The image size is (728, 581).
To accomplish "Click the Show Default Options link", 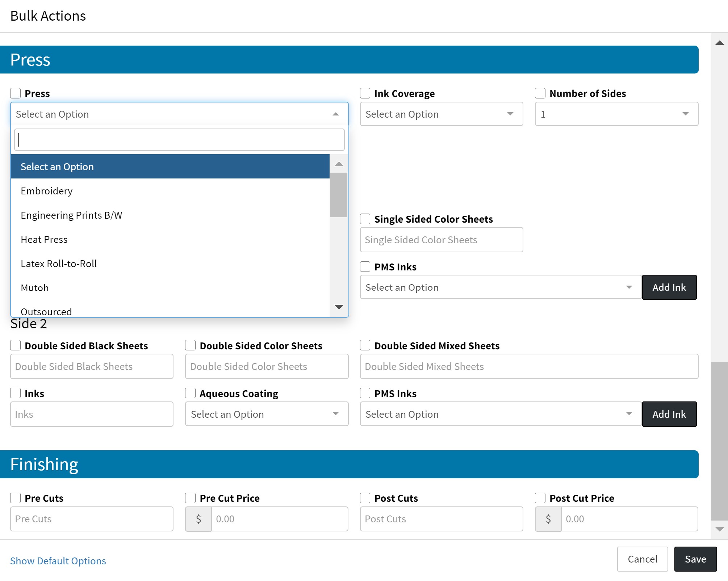I will pos(58,561).
